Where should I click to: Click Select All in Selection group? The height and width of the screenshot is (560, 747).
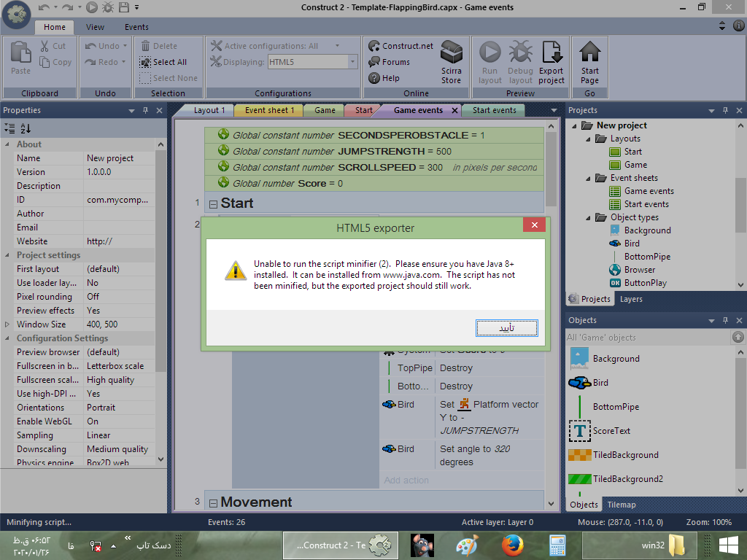(163, 62)
